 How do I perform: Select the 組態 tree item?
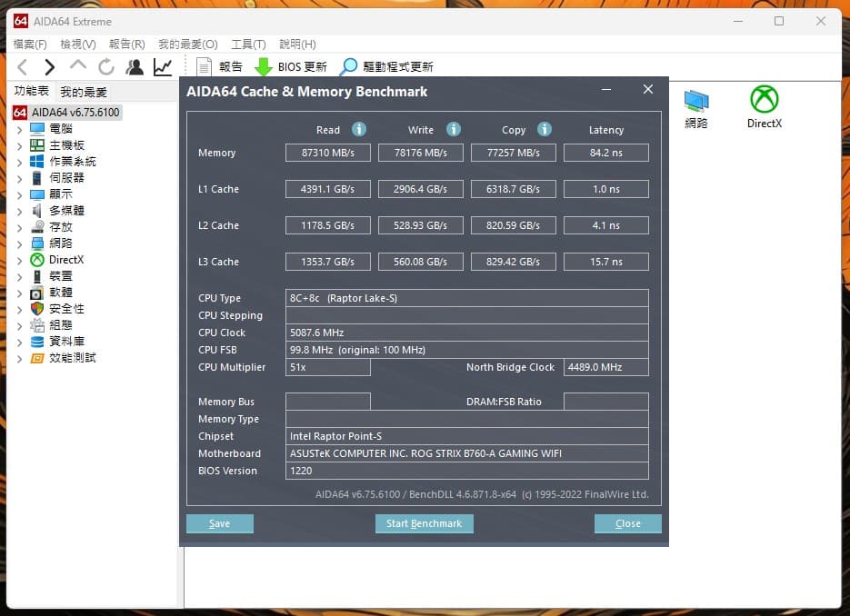(x=60, y=324)
